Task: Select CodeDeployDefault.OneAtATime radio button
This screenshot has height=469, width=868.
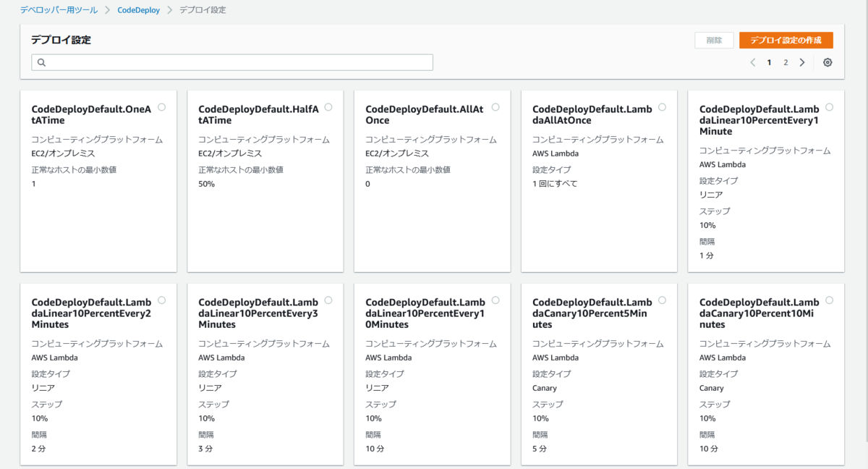Action: click(161, 107)
